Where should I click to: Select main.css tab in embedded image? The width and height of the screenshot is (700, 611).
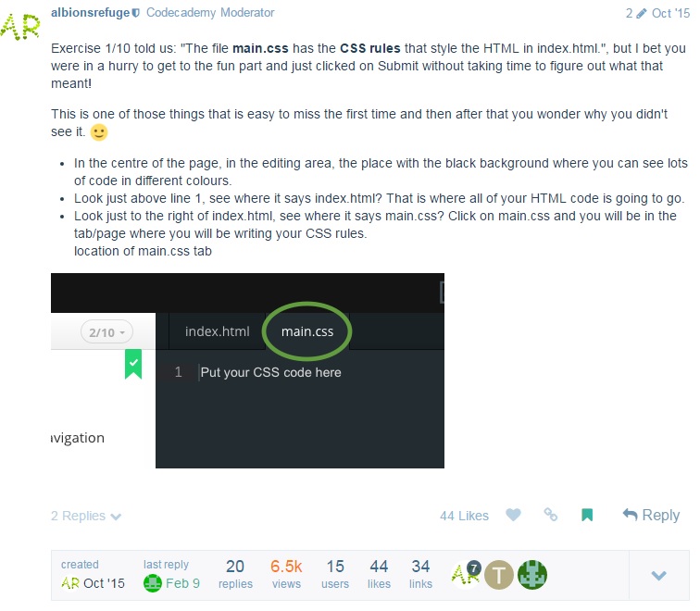pyautogui.click(x=307, y=331)
